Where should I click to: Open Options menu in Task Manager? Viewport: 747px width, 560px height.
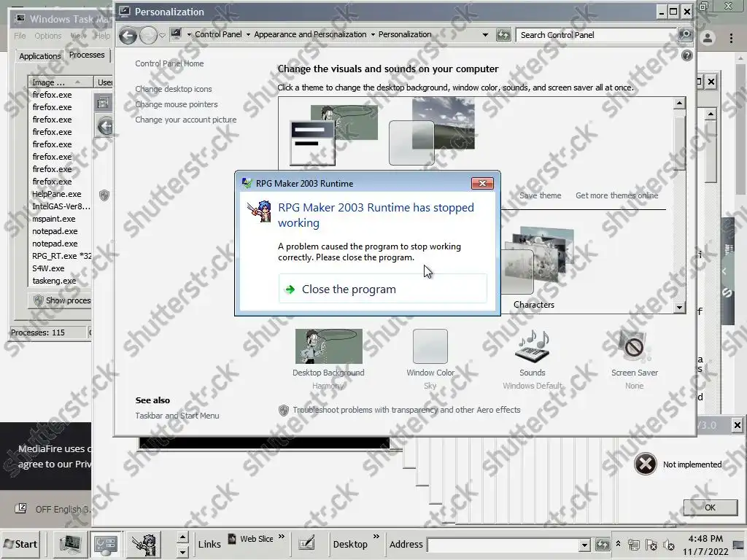47,36
